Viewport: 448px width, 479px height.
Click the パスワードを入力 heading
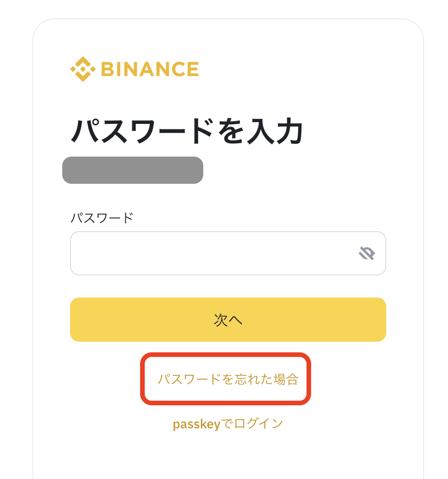[x=187, y=131]
